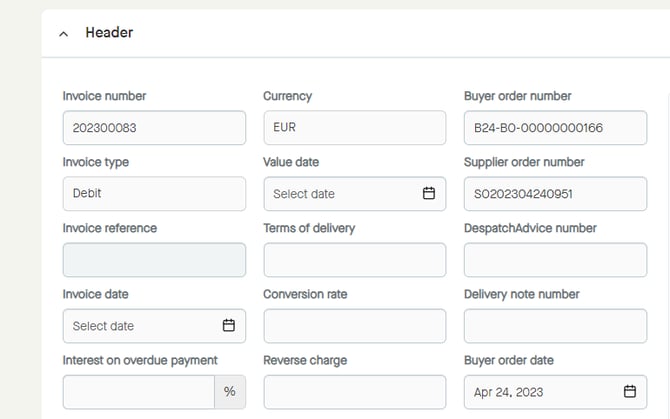Click the Supplier order number field
The image size is (670, 419).
(x=555, y=193)
